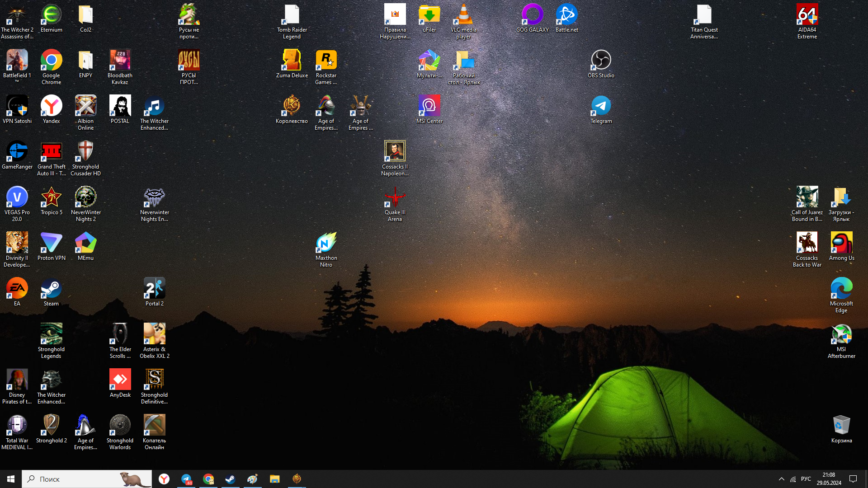Select the VLC media player icon

click(x=464, y=14)
